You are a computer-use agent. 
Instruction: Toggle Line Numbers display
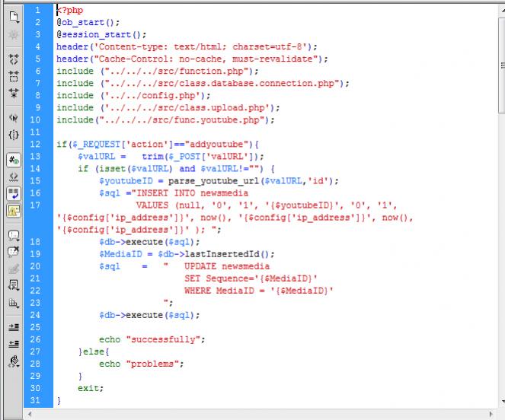coord(14,160)
